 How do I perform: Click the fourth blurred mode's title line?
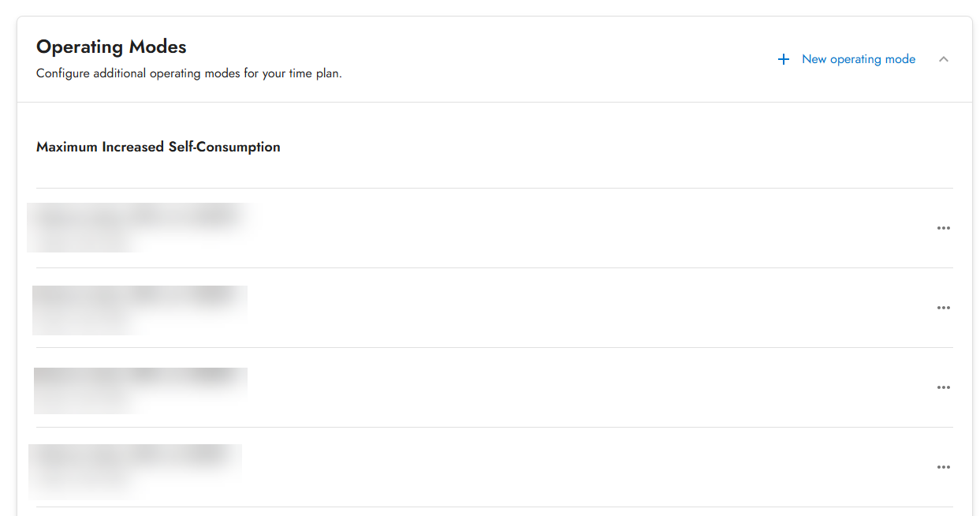click(x=136, y=455)
